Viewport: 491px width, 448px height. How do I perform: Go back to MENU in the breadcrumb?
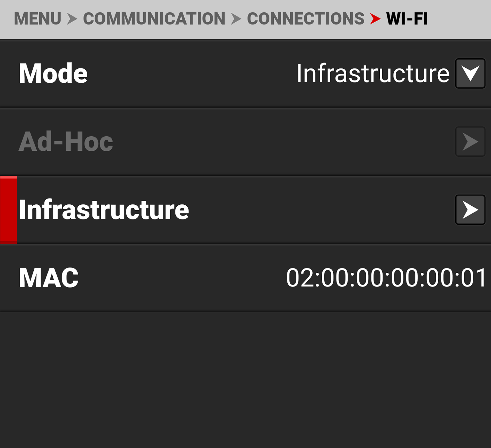(37, 19)
